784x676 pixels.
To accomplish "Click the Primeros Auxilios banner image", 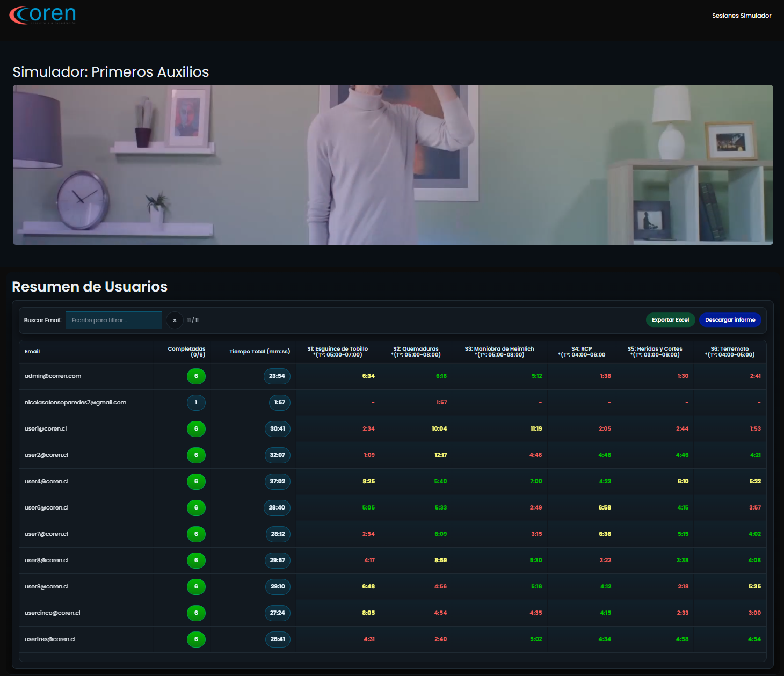I will (x=393, y=165).
